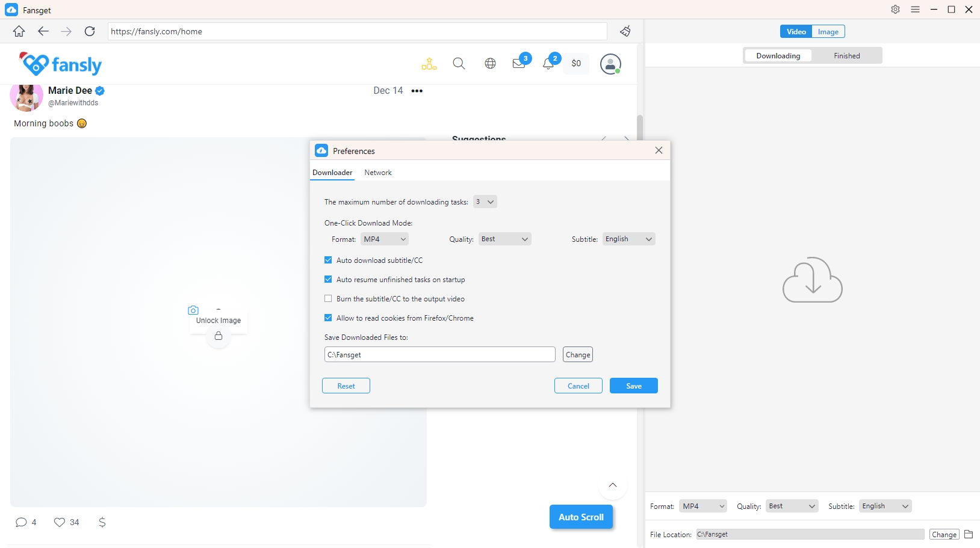This screenshot has width=980, height=548.
Task: Toggle Auto resume unfinished tasks on startup
Action: pos(328,280)
